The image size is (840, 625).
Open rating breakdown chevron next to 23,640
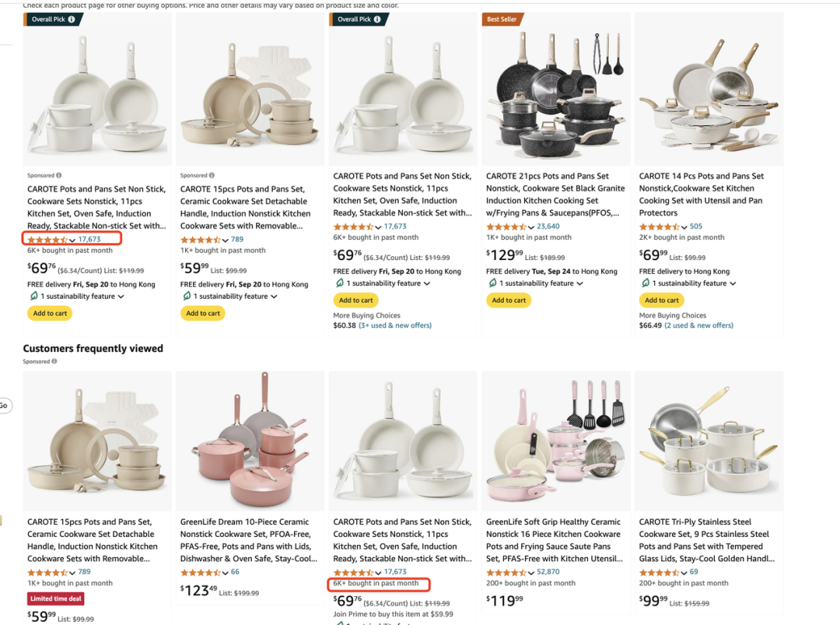(x=531, y=227)
